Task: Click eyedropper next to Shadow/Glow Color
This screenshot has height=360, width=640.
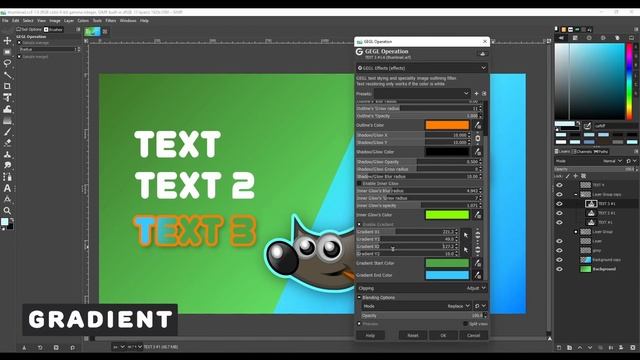Action: 477,152
